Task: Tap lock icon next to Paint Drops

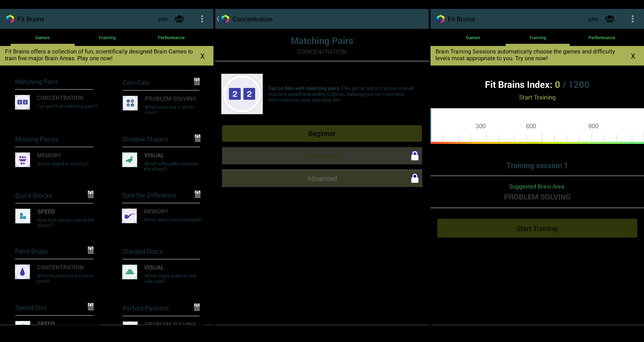Action: [91, 250]
